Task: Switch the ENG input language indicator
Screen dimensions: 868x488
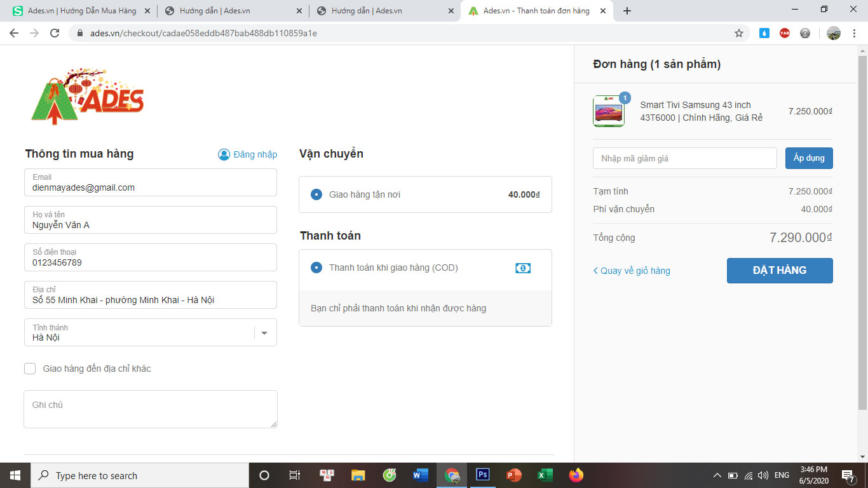Action: (782, 475)
